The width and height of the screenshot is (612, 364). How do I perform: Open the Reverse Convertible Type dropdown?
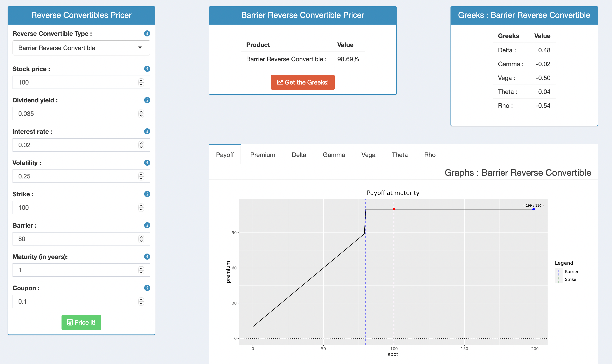tap(81, 48)
